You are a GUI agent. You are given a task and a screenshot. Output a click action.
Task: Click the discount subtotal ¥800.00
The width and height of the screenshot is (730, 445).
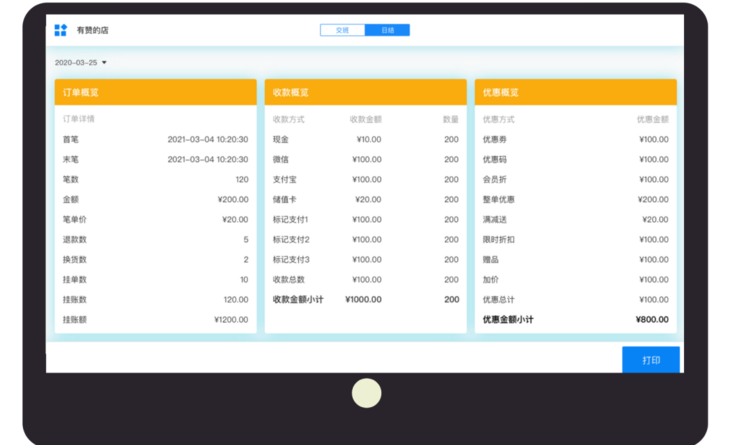652,319
